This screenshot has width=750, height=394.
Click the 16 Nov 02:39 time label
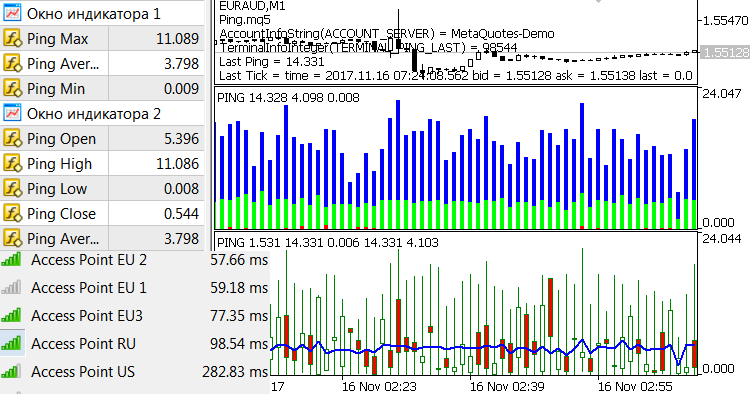point(507,386)
